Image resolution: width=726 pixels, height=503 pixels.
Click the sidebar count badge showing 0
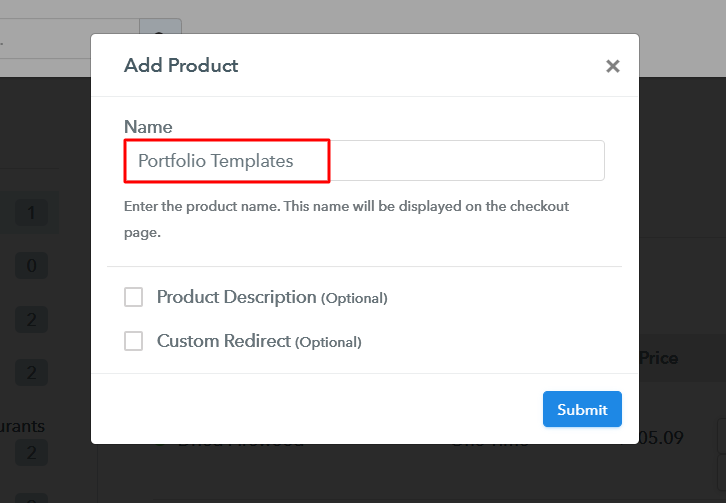click(31, 266)
